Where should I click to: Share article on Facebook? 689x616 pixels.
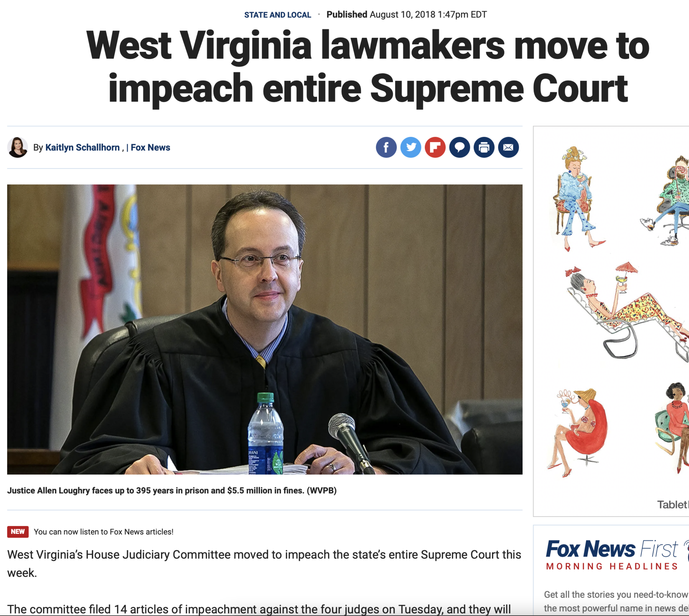[x=386, y=147]
